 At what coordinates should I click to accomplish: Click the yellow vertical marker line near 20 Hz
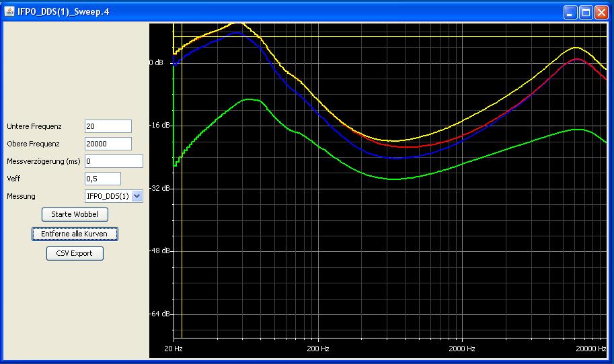point(182,201)
